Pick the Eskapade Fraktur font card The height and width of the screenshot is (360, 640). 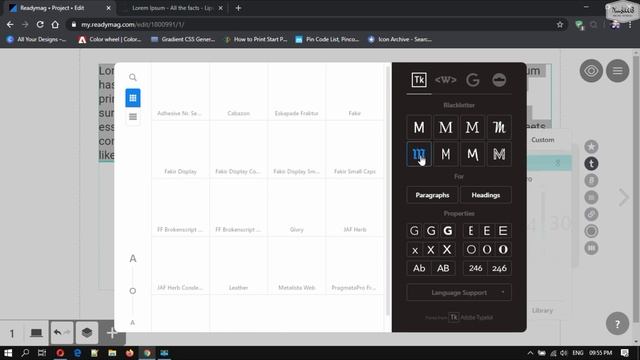[296, 91]
